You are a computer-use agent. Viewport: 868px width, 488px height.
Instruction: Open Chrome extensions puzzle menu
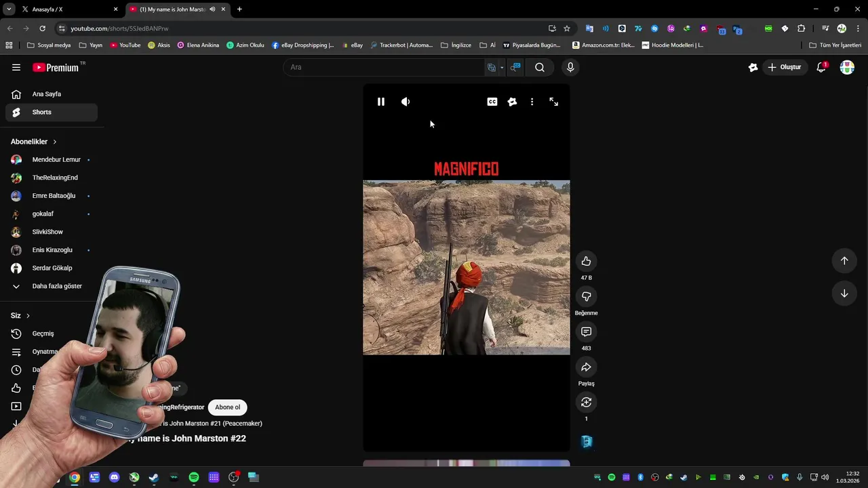802,28
